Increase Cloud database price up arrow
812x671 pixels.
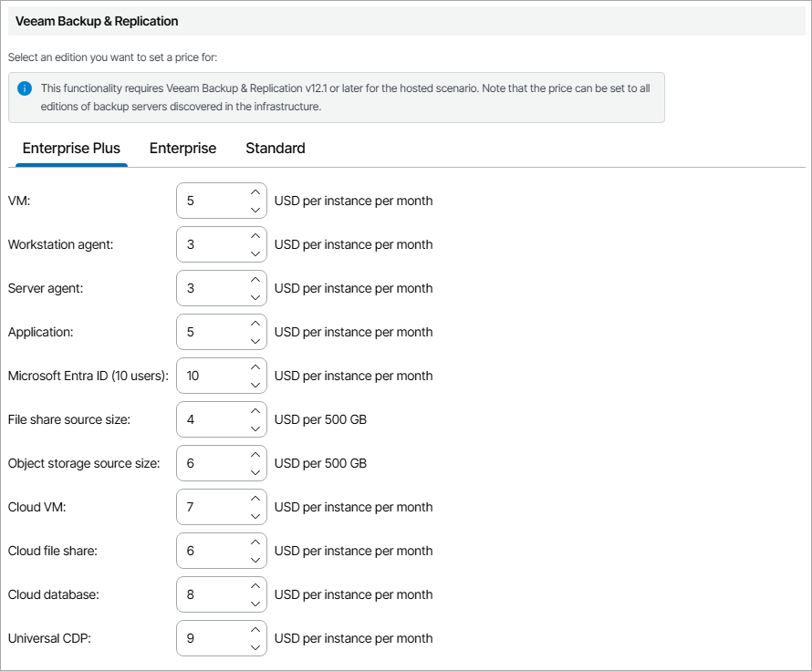(255, 586)
